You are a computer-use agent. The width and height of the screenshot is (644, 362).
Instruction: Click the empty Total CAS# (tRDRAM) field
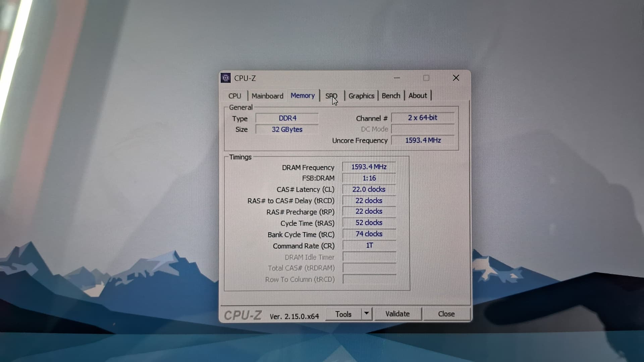[369, 268]
